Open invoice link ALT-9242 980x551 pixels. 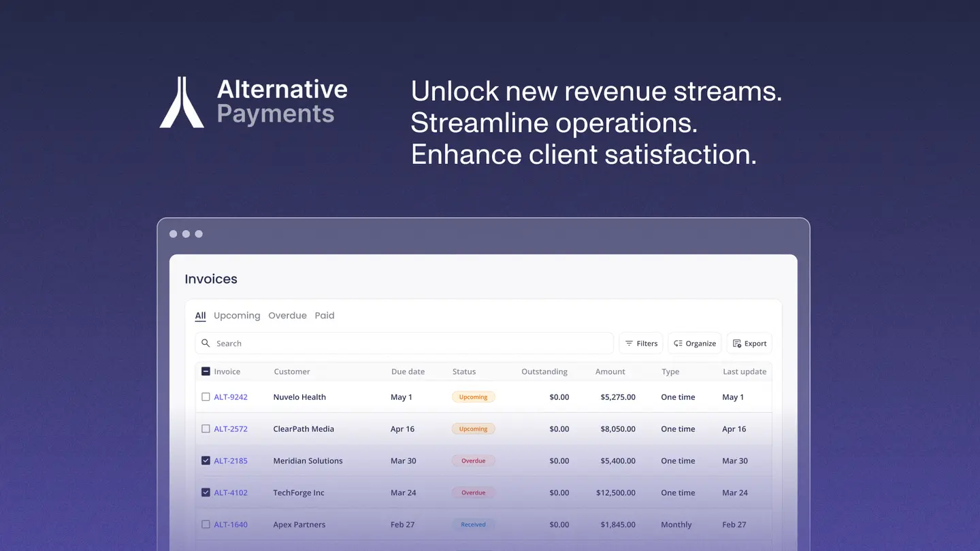[x=231, y=397]
